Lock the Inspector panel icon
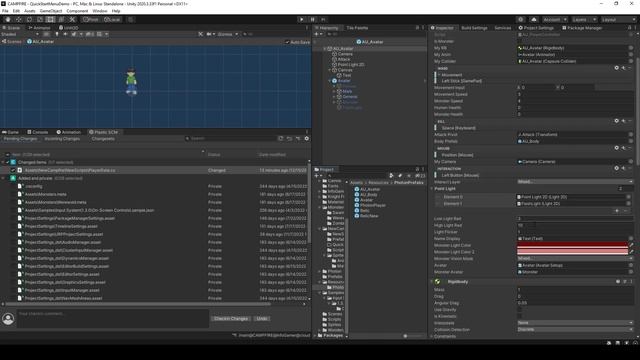This screenshot has height=360, width=640. pyautogui.click(x=629, y=28)
